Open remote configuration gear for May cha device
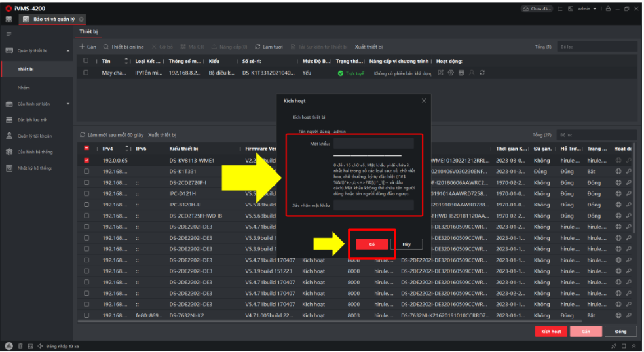The height and width of the screenshot is (352, 644). point(451,73)
